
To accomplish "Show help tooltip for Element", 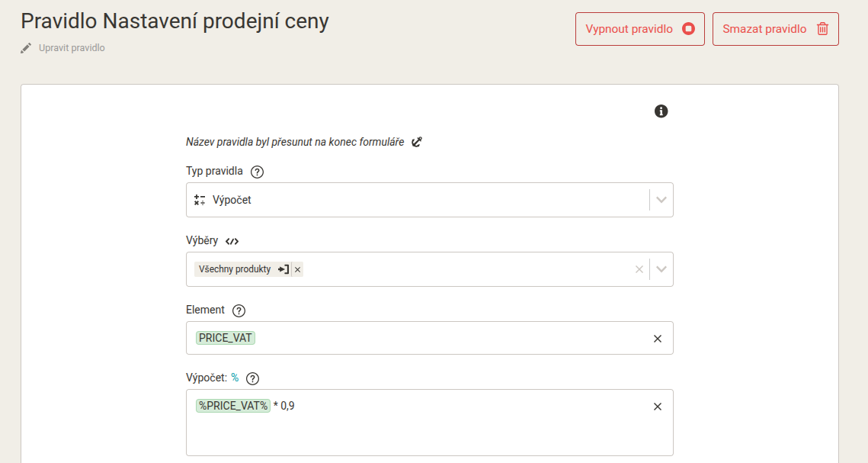I will (239, 310).
